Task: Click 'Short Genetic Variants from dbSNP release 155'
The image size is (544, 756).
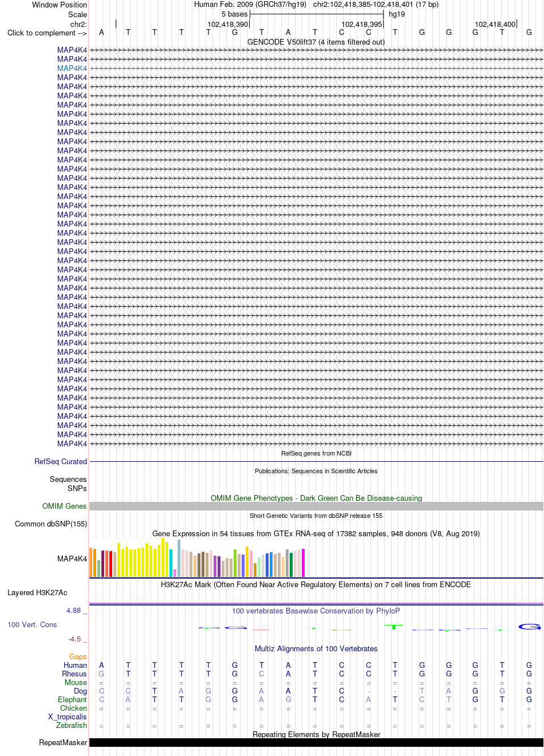Action: coord(316,516)
